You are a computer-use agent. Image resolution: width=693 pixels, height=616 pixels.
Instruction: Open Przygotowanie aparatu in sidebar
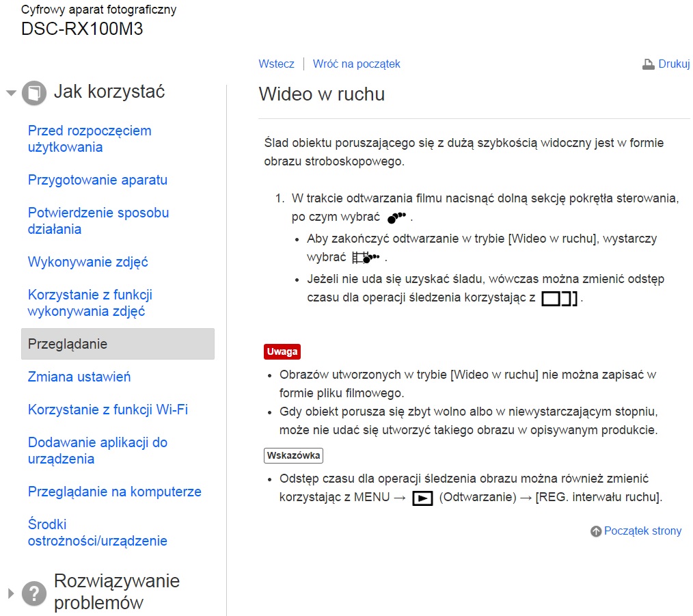click(97, 180)
